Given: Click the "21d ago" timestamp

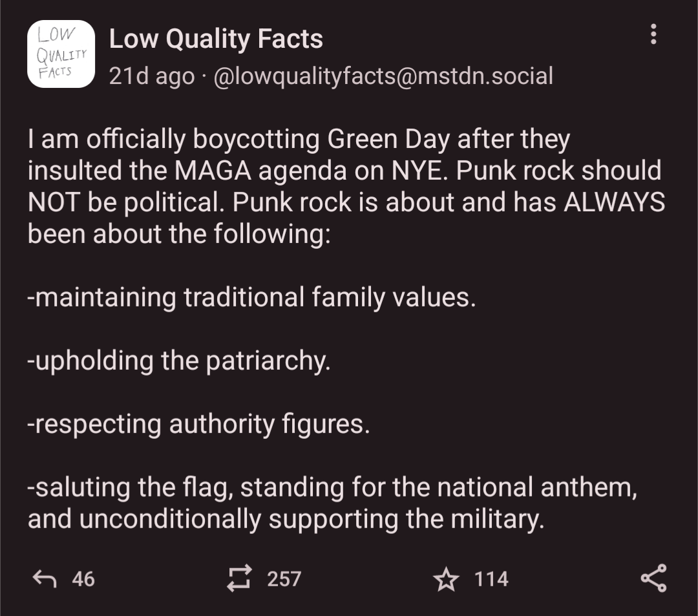Looking at the screenshot, I should (x=151, y=76).
